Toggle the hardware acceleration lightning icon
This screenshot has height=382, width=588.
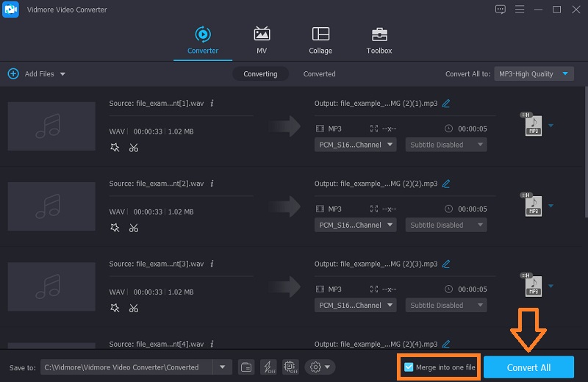tap(268, 367)
